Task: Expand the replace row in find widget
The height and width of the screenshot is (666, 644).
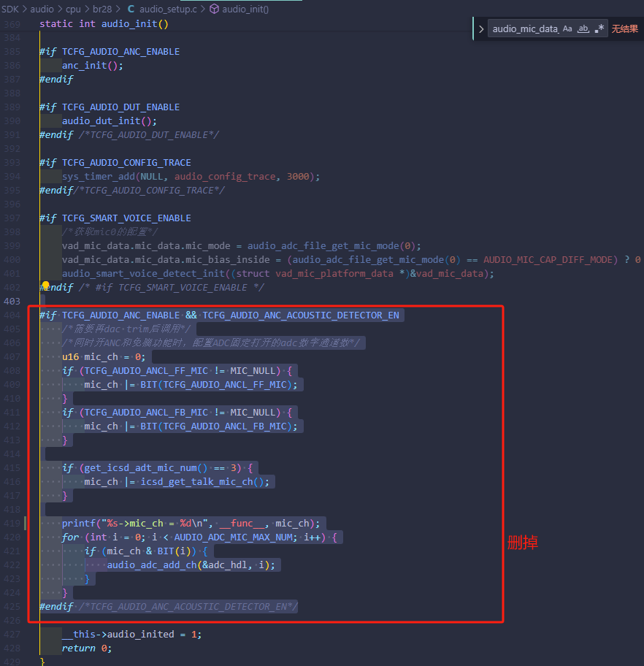Action: pos(481,29)
